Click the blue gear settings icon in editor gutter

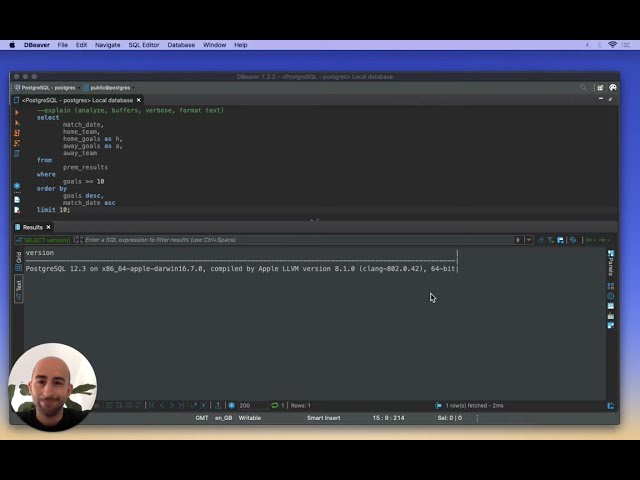point(17,186)
